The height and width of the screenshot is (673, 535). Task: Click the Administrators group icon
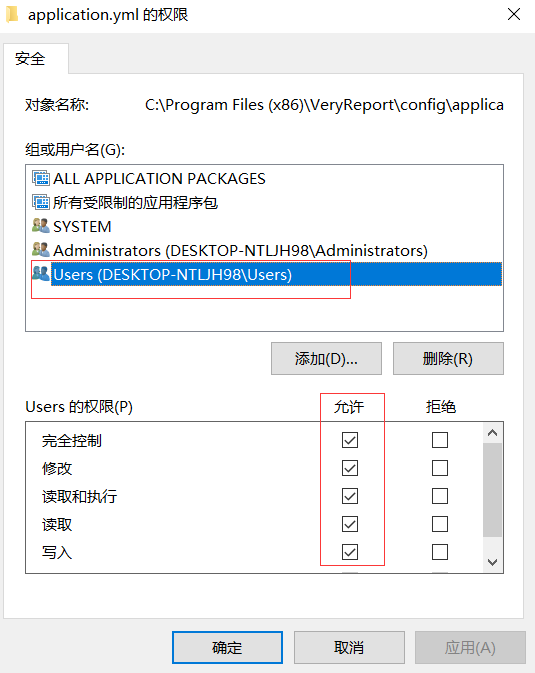pyautogui.click(x=41, y=250)
